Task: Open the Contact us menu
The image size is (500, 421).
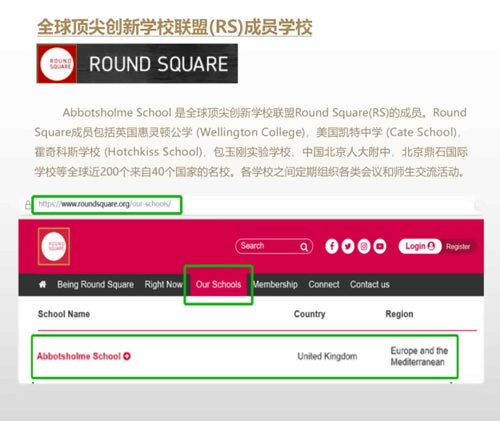Action: coord(370,284)
